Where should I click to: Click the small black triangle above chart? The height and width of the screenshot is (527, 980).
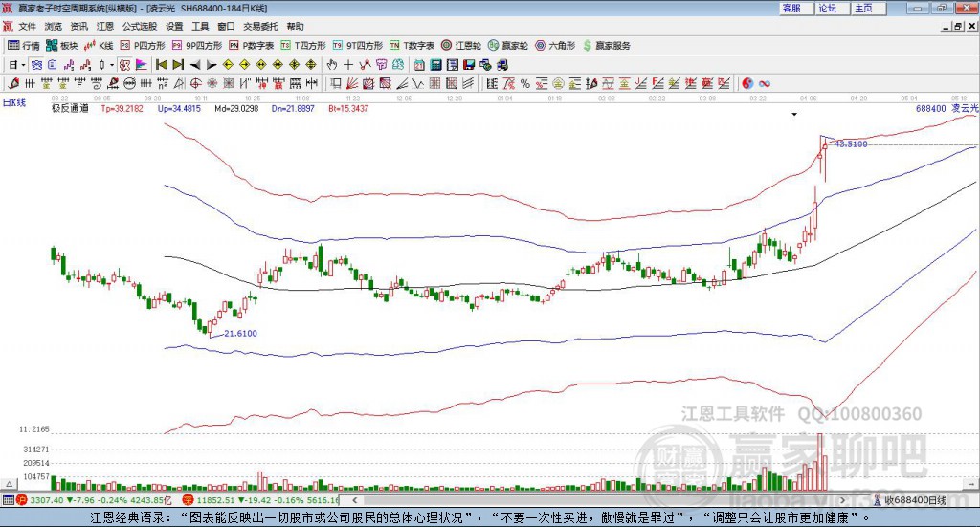point(794,114)
